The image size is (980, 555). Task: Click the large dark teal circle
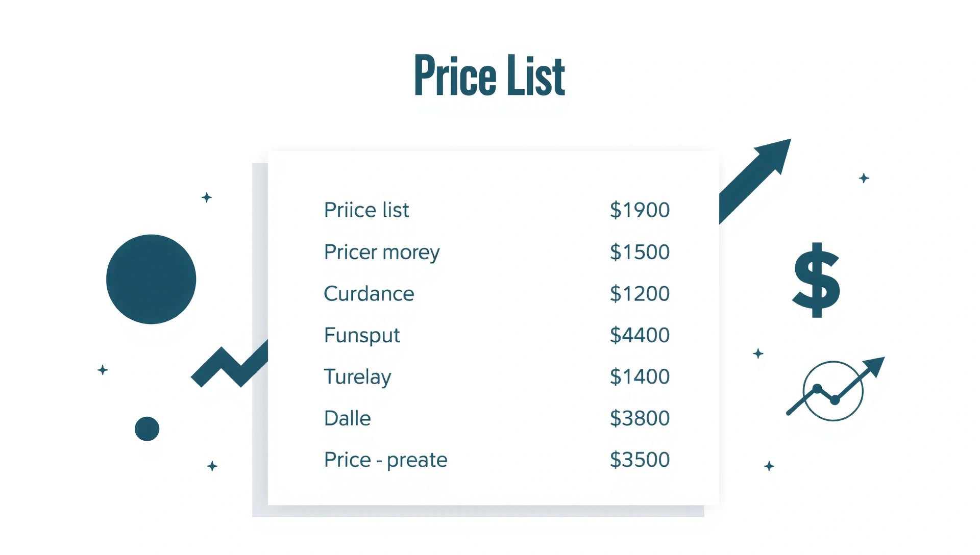pos(151,279)
